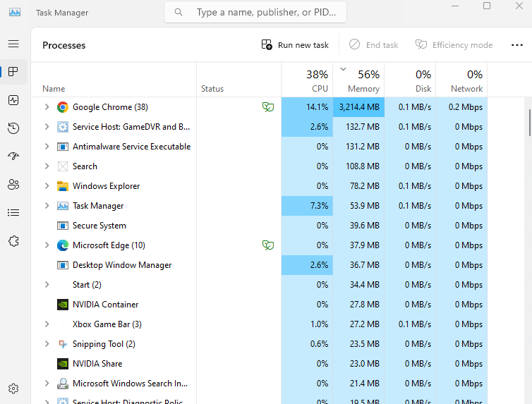Image resolution: width=532 pixels, height=404 pixels.
Task: Click the vertical scrollbar of the process list
Action: point(529,123)
